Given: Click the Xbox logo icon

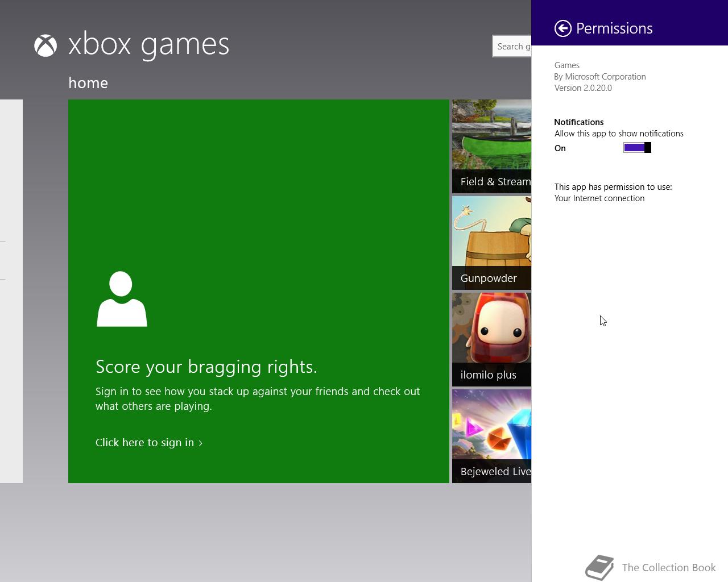Looking at the screenshot, I should [x=45, y=45].
